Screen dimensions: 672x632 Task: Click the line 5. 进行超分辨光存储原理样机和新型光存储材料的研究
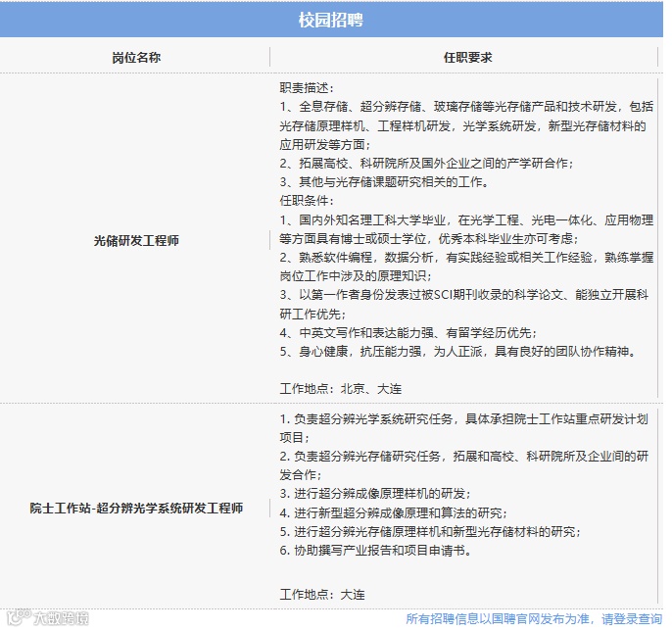[431, 532]
